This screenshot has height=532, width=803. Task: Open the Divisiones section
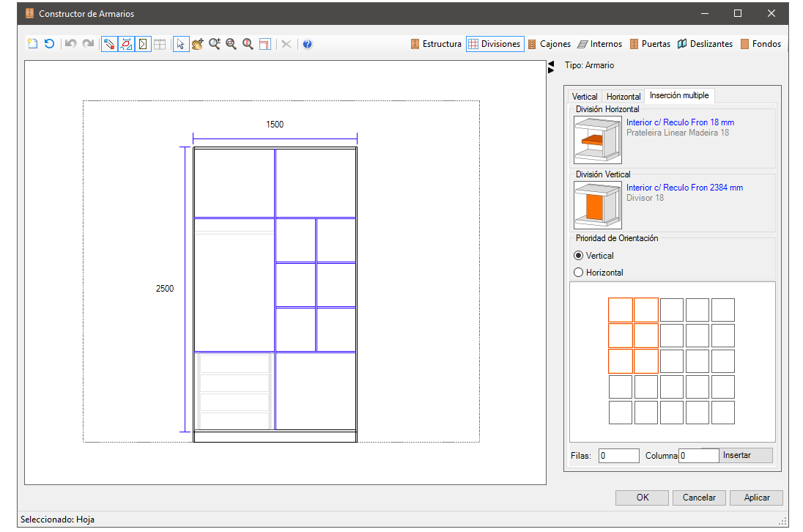point(495,44)
